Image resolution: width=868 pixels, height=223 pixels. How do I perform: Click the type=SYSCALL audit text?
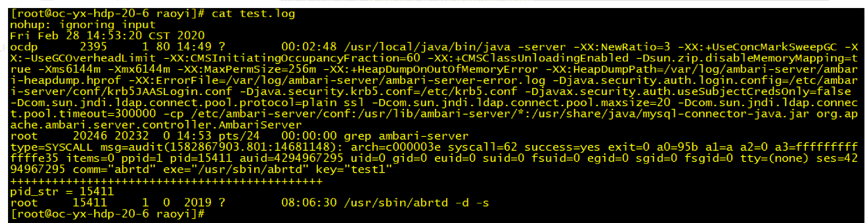(x=51, y=147)
